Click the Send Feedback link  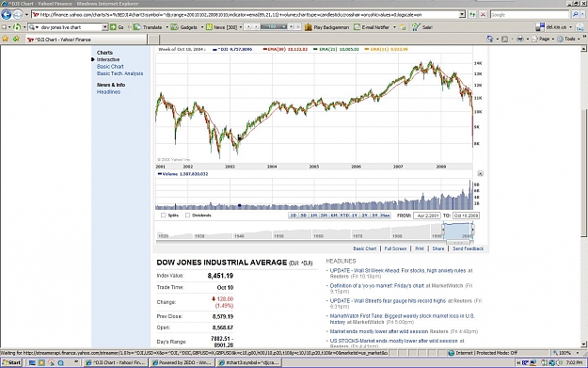[x=468, y=248]
